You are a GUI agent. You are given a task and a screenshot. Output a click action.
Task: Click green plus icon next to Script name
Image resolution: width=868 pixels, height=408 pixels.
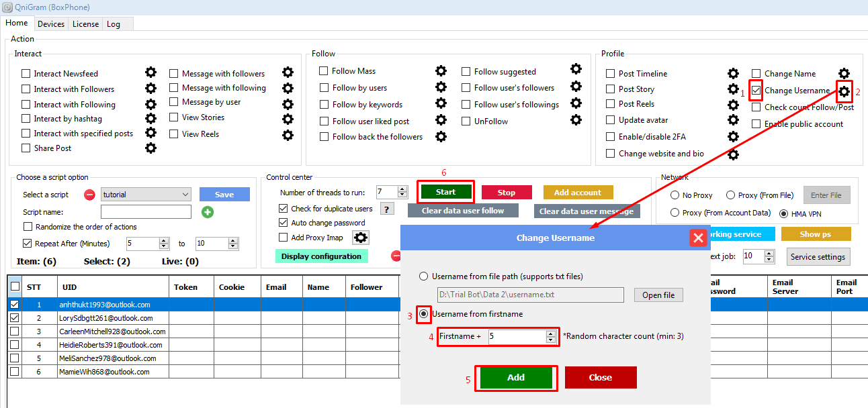pyautogui.click(x=208, y=212)
